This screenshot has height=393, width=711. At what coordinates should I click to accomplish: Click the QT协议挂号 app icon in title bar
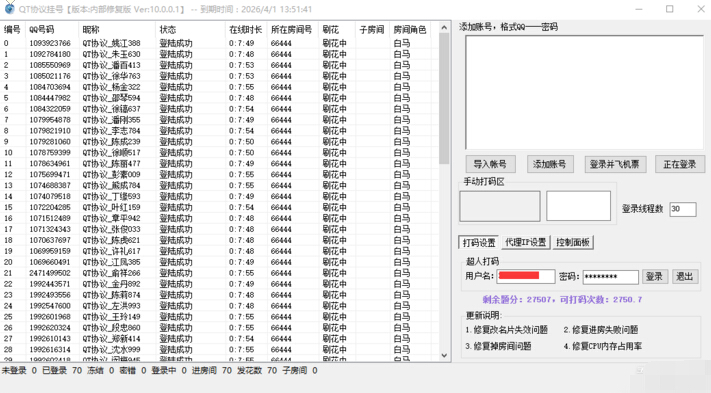pyautogui.click(x=10, y=8)
